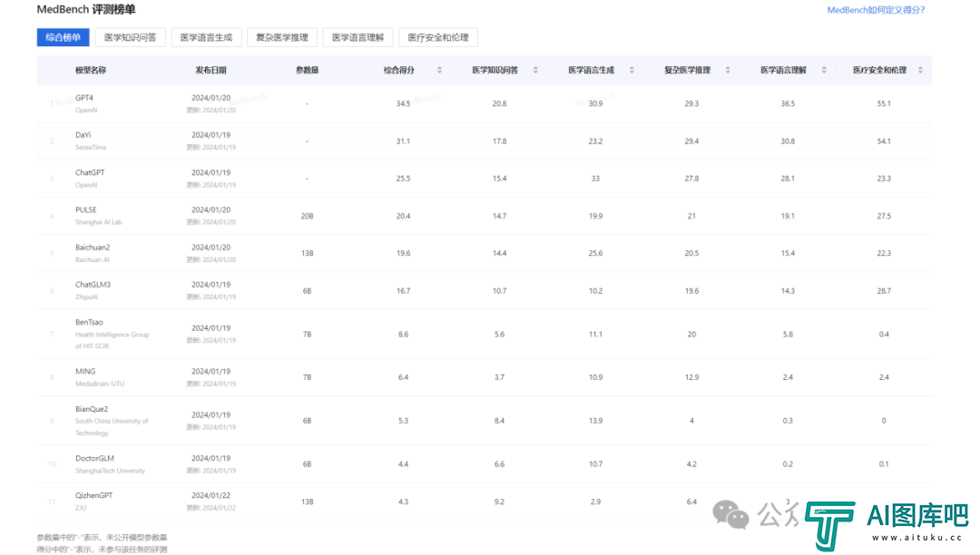Click the PULSE model name

86,209
